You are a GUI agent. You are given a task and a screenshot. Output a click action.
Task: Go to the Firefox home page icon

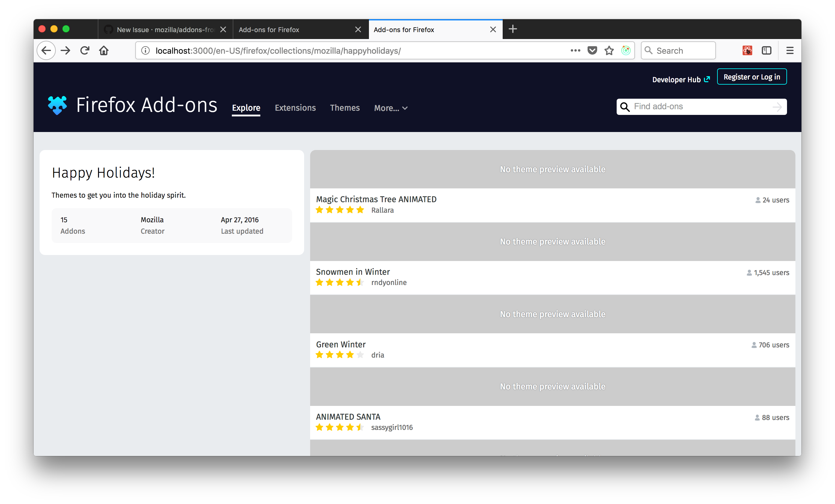coord(104,50)
